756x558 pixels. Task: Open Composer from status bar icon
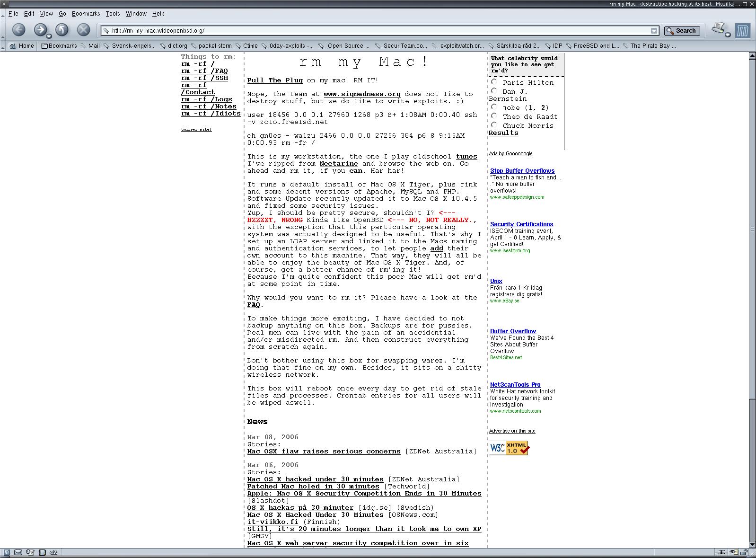click(x=30, y=552)
